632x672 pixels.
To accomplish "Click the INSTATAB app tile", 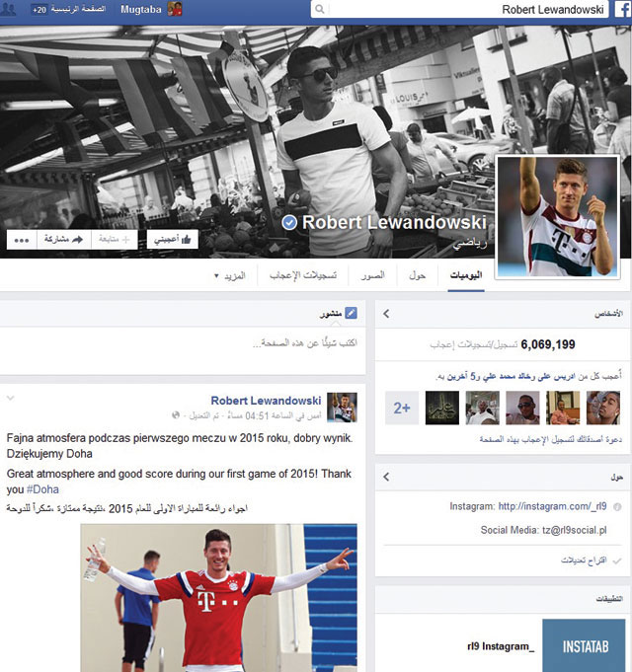I will 584,645.
